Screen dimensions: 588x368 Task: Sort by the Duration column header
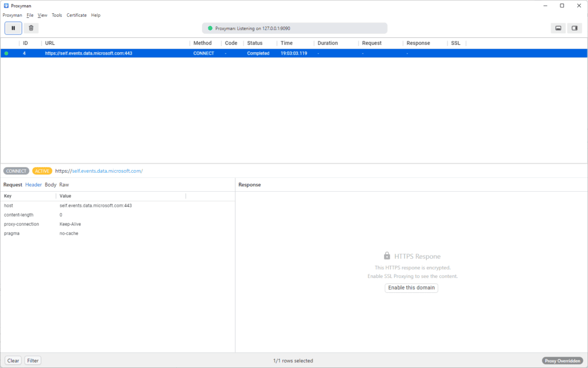coord(328,43)
